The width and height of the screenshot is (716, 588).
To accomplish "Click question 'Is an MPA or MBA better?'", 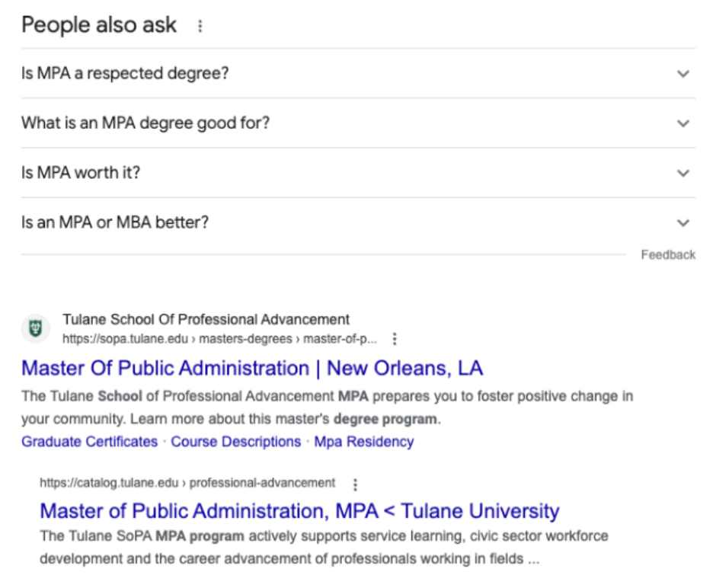I will point(115,222).
